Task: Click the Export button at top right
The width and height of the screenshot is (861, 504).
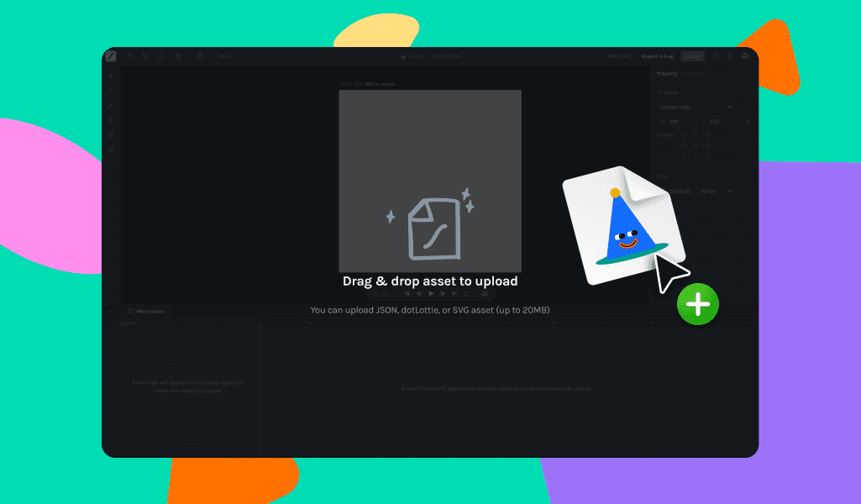Action: 693,56
